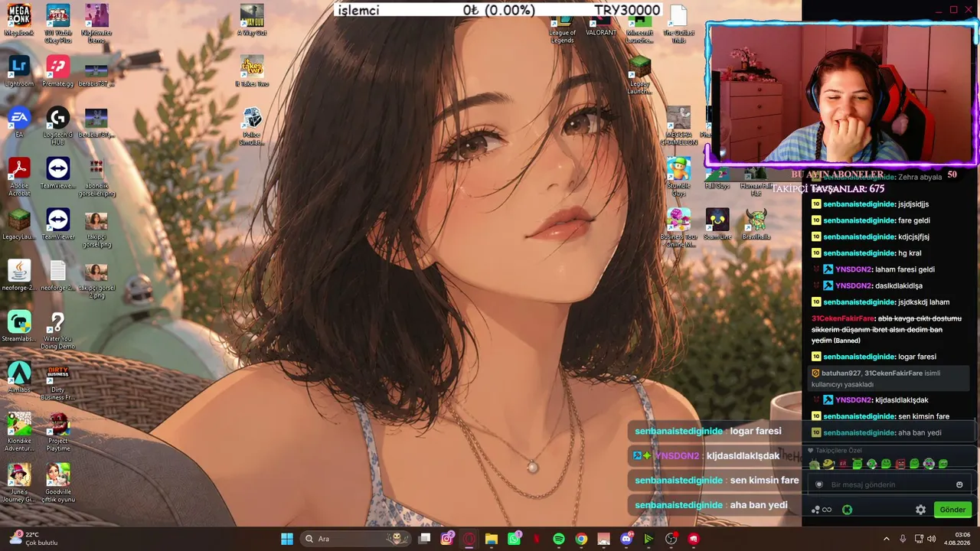Open Adobe Acrobat from desktop
The width and height of the screenshot is (980, 551).
pos(19,177)
